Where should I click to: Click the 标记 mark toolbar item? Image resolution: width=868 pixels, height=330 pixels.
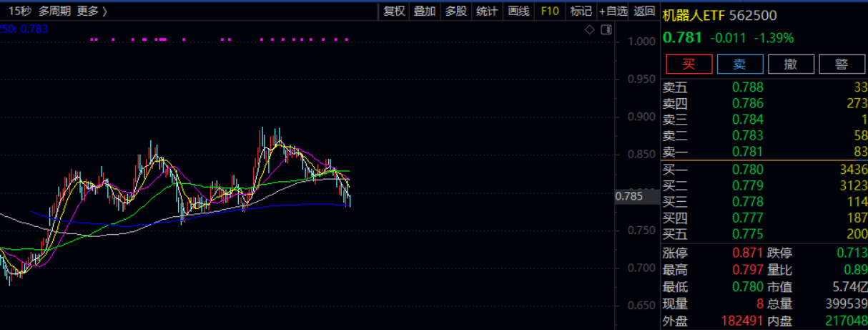(x=581, y=11)
